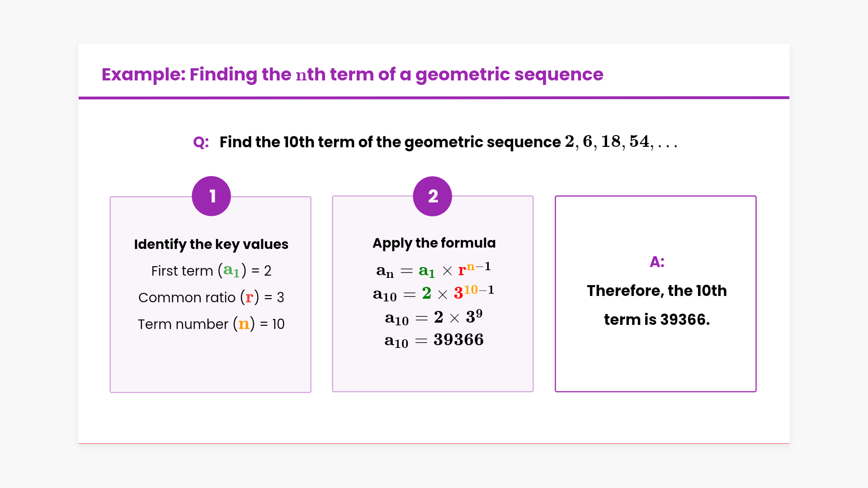This screenshot has height=488, width=868.
Task: Click the answer text 'term is 39366.'
Action: [x=657, y=319]
